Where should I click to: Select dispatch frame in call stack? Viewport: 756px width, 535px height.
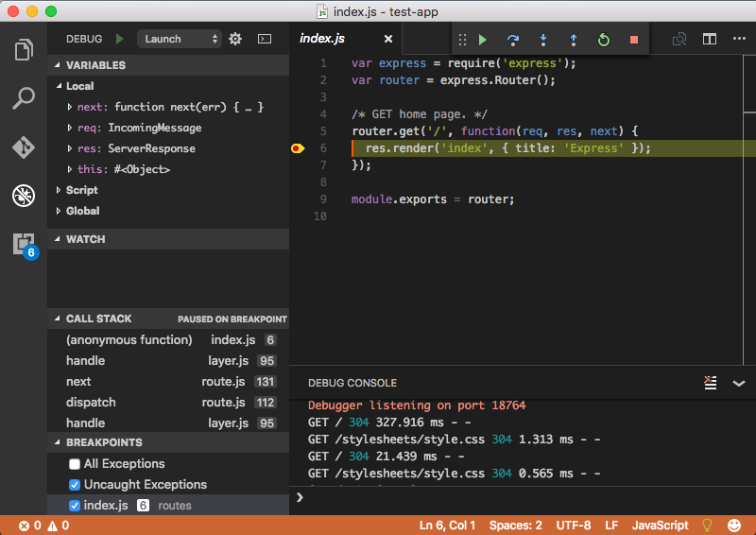click(91, 402)
